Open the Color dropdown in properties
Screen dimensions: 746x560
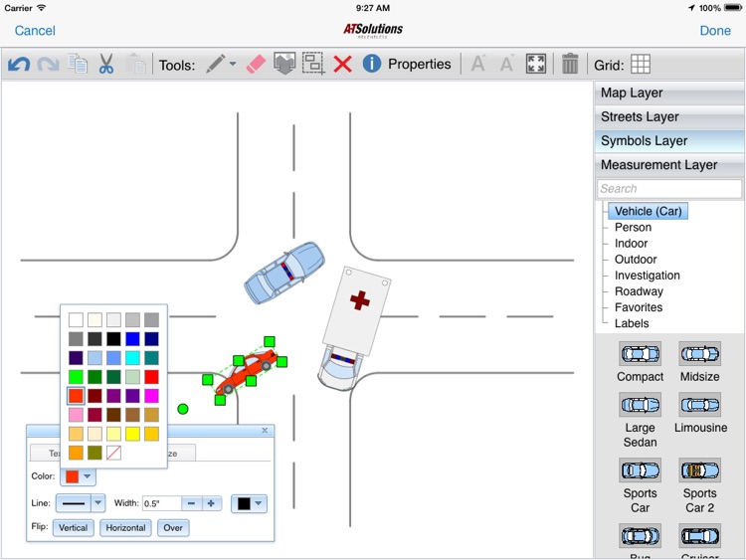click(x=80, y=476)
